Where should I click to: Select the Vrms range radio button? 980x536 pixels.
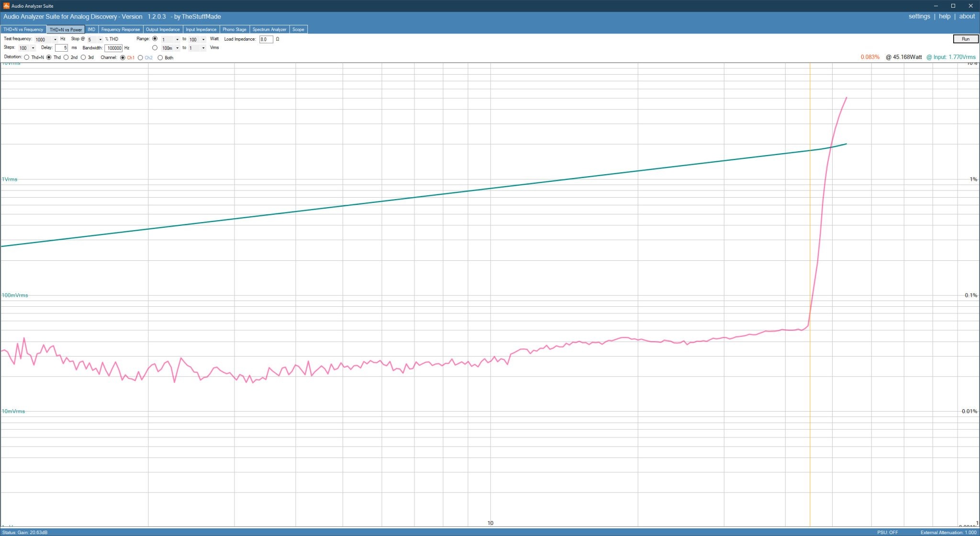pyautogui.click(x=155, y=48)
